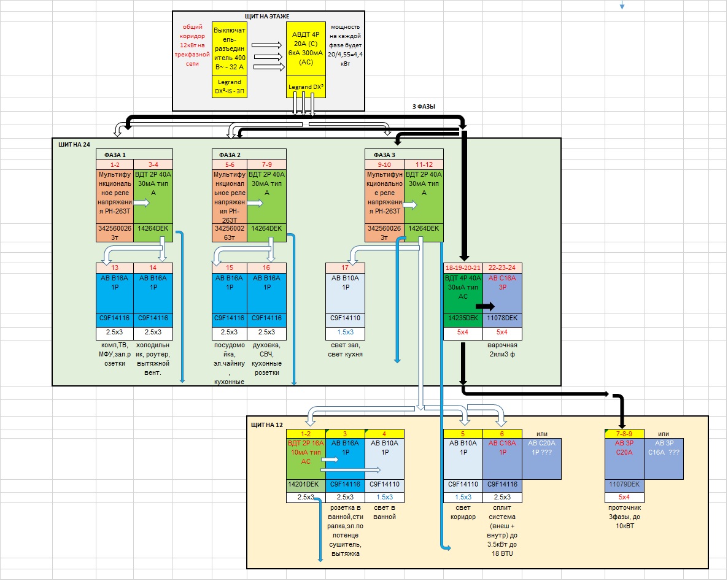Viewport: 728px width, 581px height.
Task: Click the small blue down arrow in the top right corner
Action: [622, 6]
